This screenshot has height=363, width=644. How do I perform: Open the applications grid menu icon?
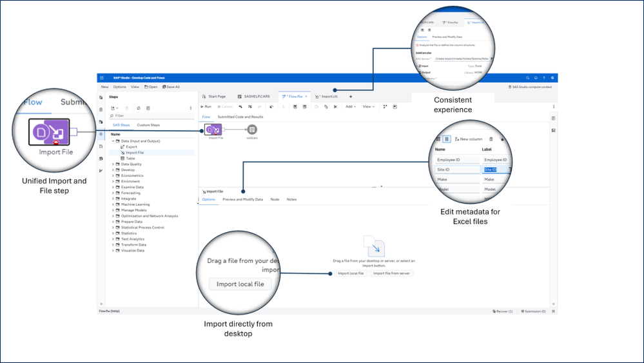(x=102, y=77)
